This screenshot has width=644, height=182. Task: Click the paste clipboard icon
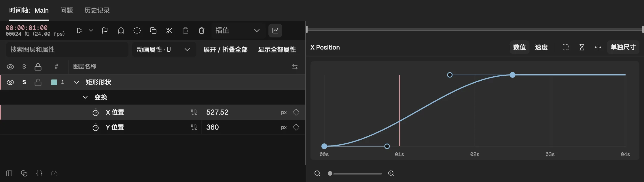coord(185,31)
